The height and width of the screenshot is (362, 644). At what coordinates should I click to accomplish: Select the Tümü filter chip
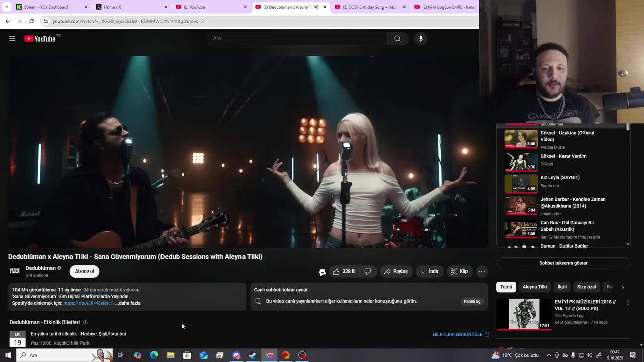point(506,287)
